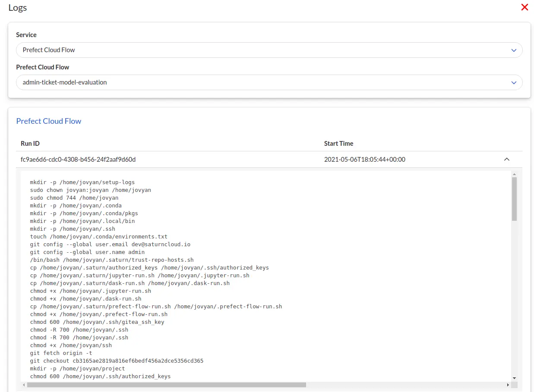Select run fc9ae6d6-cdc0-4308-b456-24f2aaf9d60d
Screen dimensions: 534x392
78,160
